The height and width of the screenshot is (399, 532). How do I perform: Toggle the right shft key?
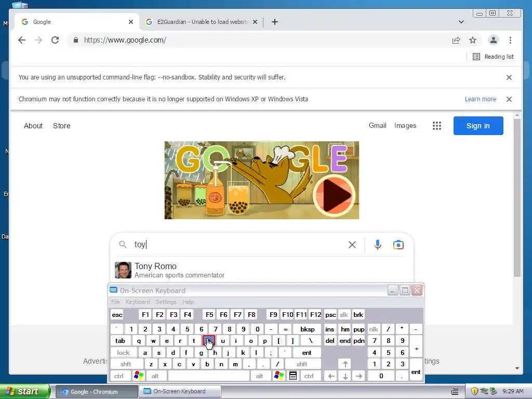tap(302, 364)
